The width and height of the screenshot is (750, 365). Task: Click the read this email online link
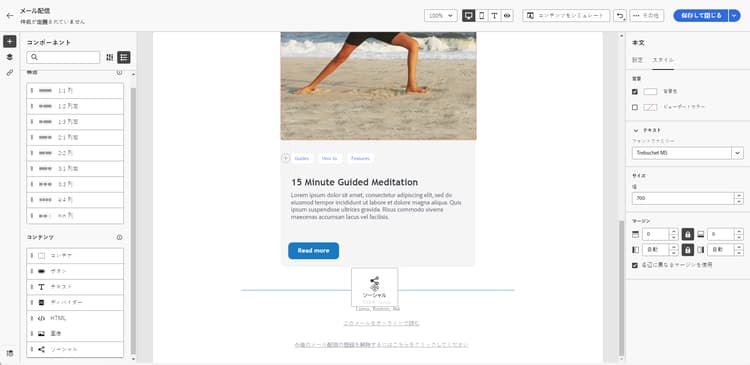point(381,323)
